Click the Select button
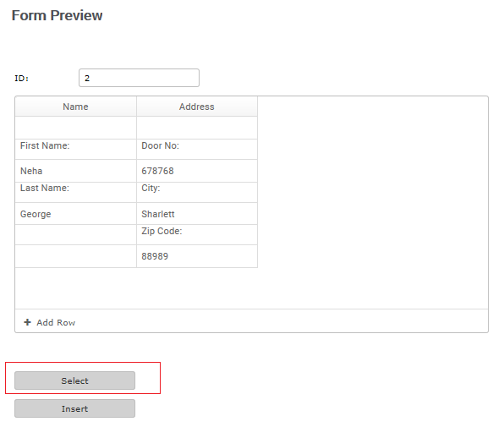The width and height of the screenshot is (504, 427). (x=75, y=380)
